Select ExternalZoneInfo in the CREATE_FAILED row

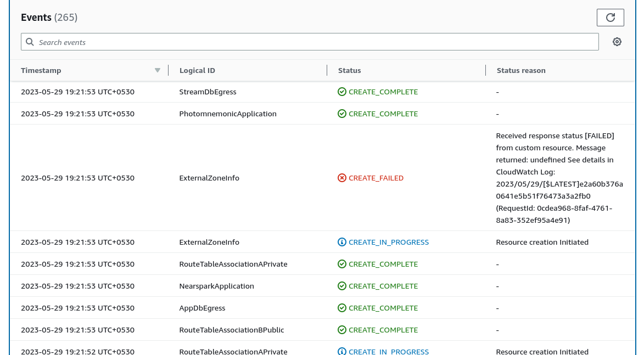click(x=209, y=178)
